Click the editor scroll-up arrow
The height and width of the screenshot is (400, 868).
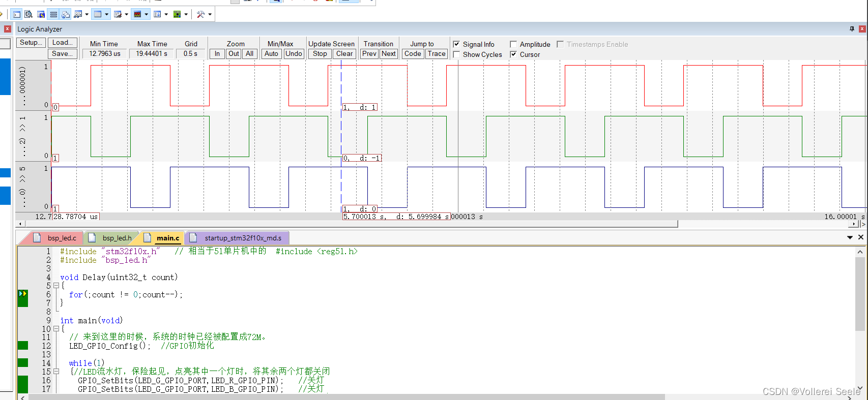(860, 252)
